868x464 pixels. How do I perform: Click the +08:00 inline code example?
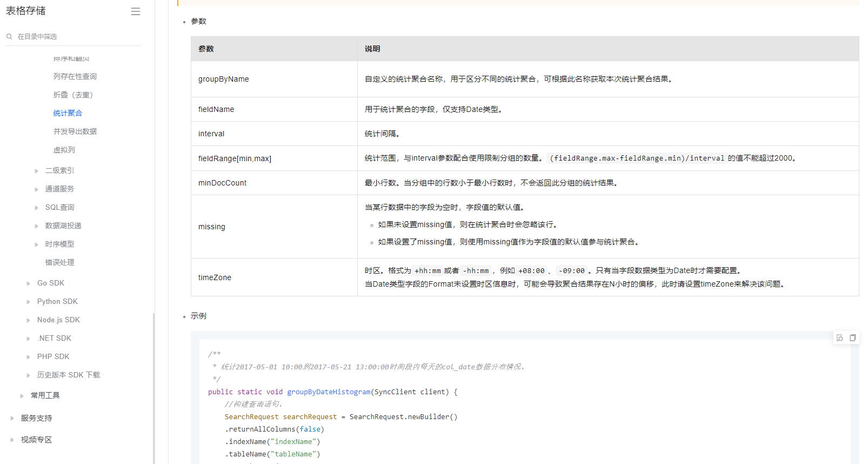coord(531,271)
